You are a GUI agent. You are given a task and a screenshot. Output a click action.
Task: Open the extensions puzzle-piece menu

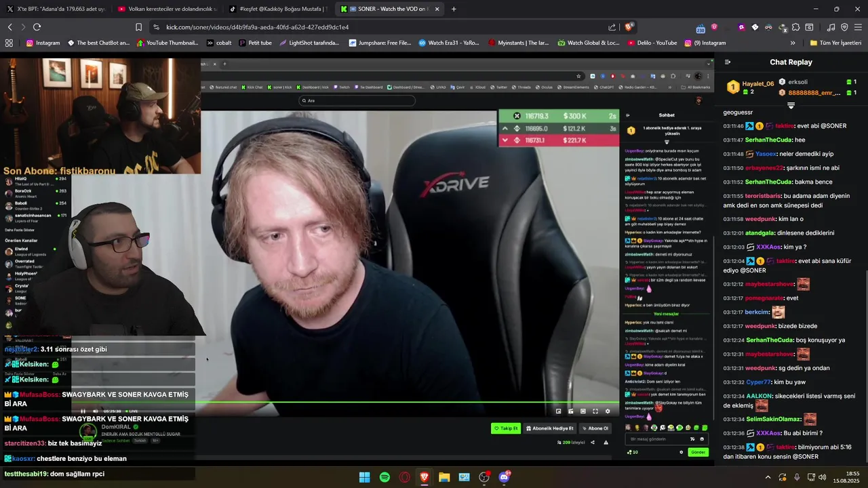click(795, 27)
